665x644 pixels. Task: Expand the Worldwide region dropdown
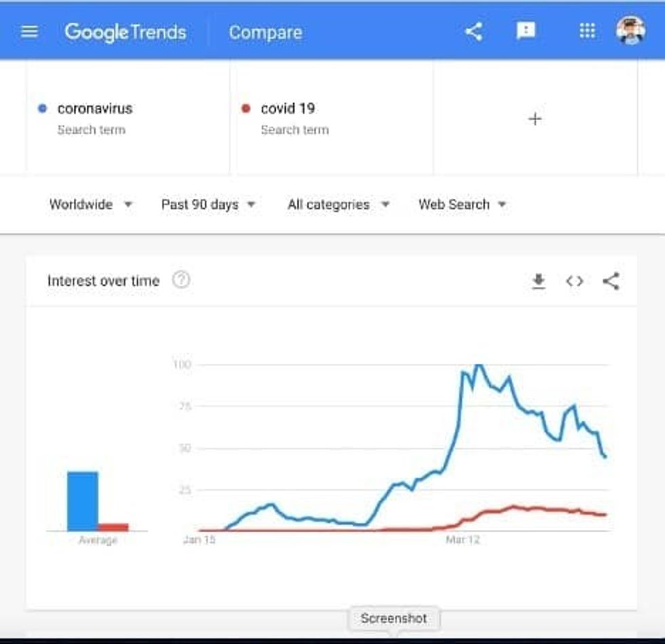91,204
